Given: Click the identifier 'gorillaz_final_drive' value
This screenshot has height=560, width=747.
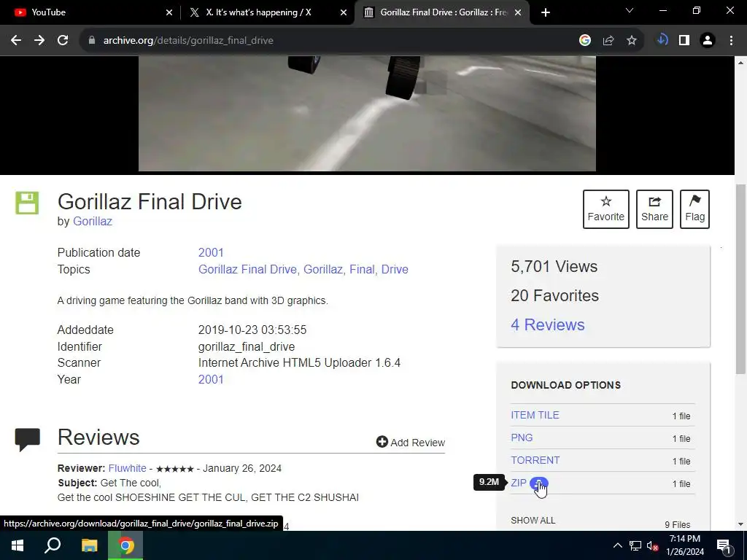Looking at the screenshot, I should pyautogui.click(x=247, y=346).
